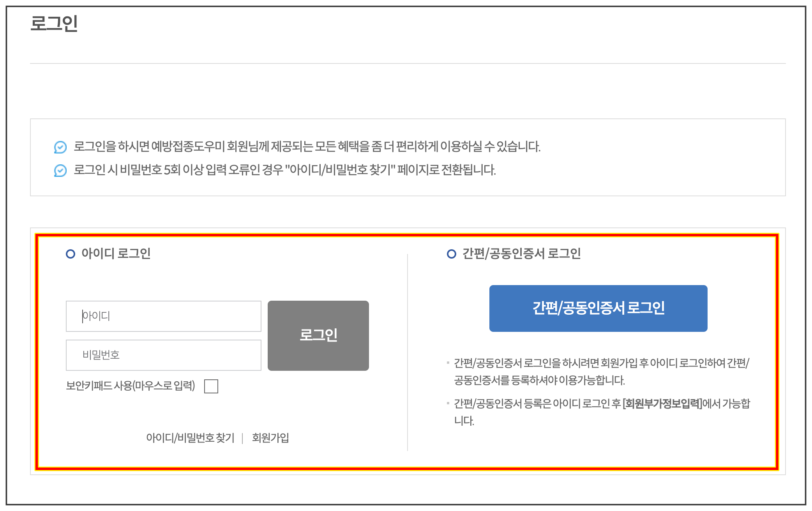Click the 간편/공동인증서 로그인 section heading text
The image size is (812, 511).
coord(521,254)
